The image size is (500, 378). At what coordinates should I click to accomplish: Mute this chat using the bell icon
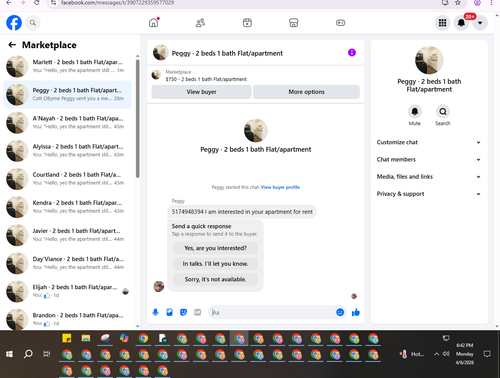tap(415, 111)
